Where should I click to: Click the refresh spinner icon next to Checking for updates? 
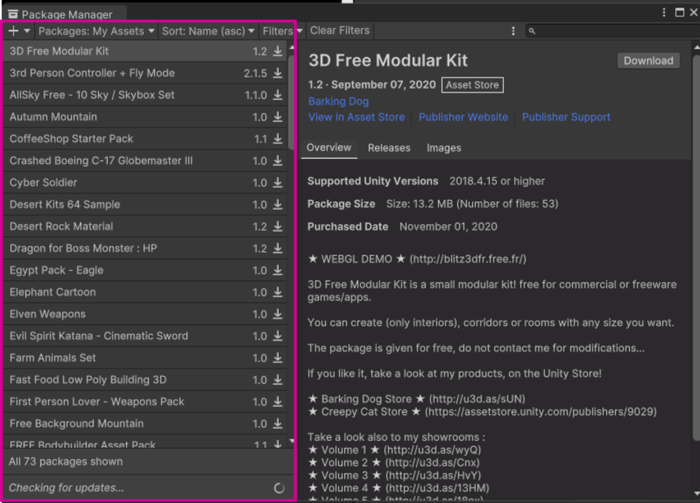click(279, 488)
